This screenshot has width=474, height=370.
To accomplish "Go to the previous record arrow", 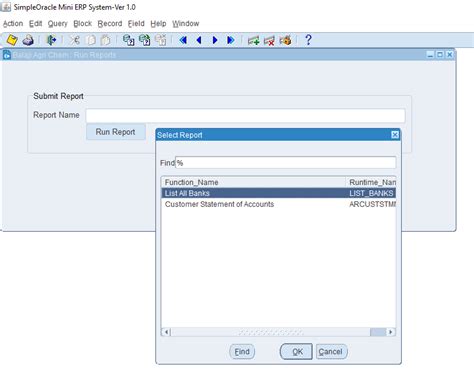I will (x=199, y=40).
